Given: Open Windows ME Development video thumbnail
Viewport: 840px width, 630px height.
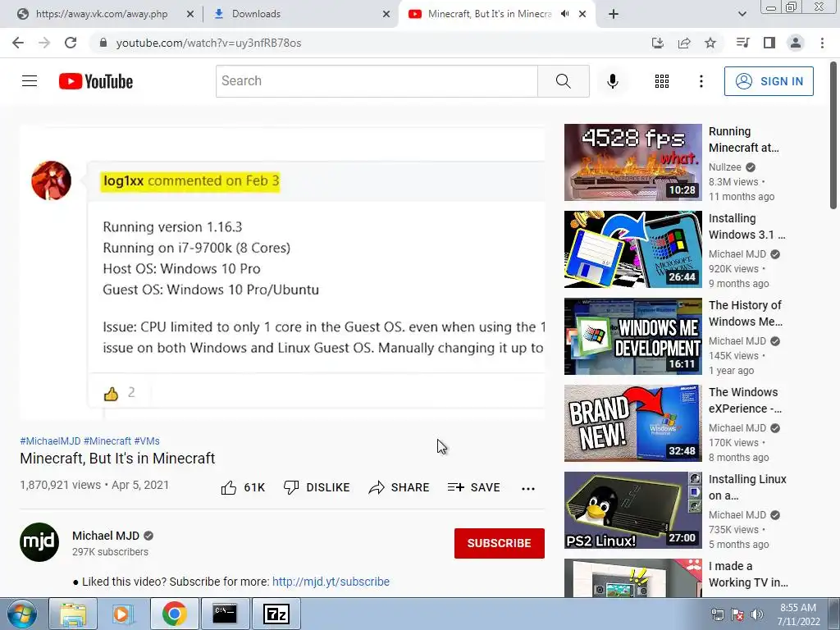Looking at the screenshot, I should (632, 336).
